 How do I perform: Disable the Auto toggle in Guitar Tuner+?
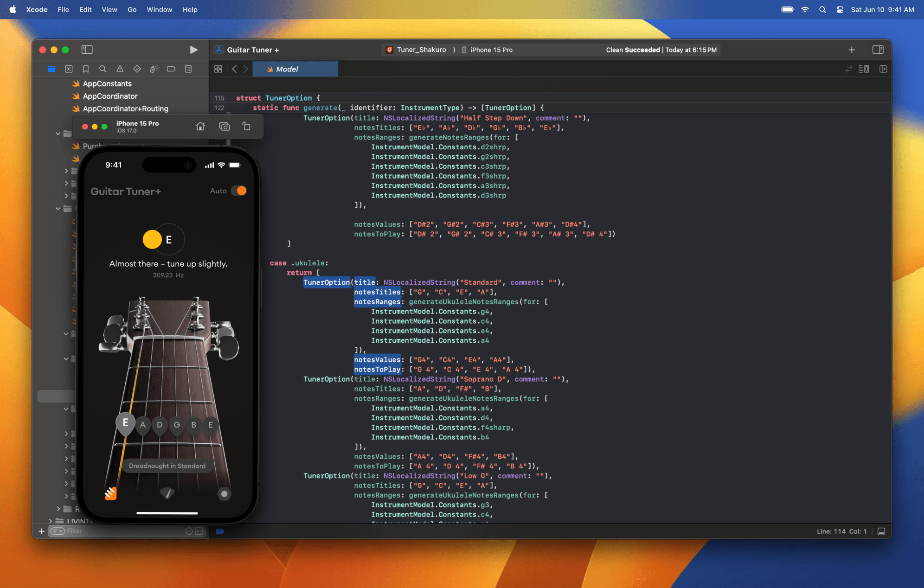(x=239, y=191)
